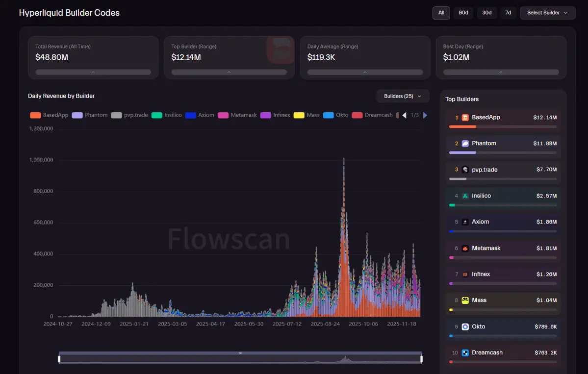Expand the Best Day card chevron bar
The image size is (588, 374).
click(501, 73)
